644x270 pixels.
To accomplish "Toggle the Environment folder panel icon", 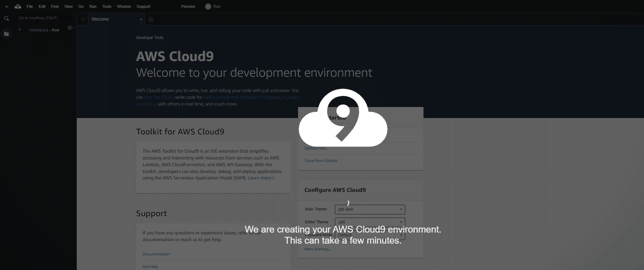I will click(x=6, y=34).
